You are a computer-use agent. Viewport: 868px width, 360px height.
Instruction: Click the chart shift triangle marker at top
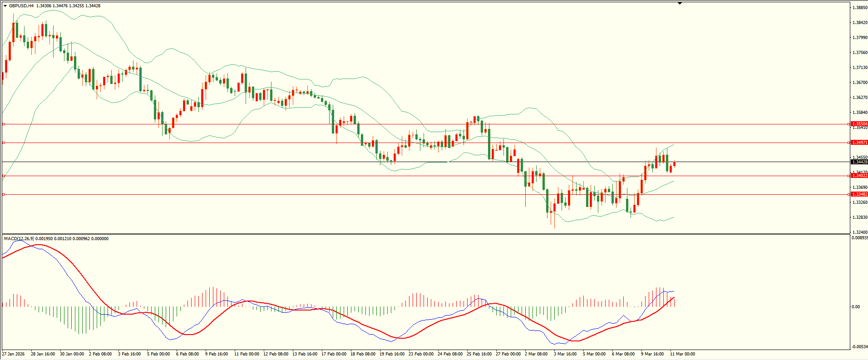680,3
